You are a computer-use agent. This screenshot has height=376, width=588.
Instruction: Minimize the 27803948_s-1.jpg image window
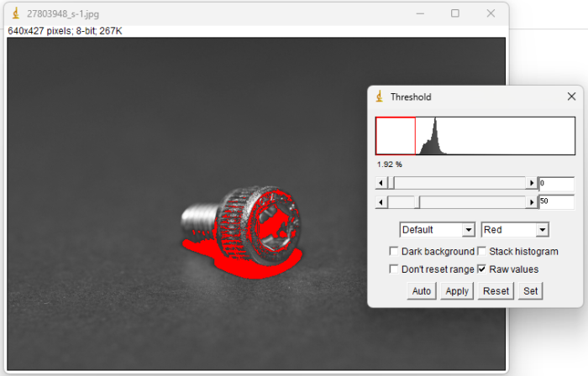(x=420, y=13)
